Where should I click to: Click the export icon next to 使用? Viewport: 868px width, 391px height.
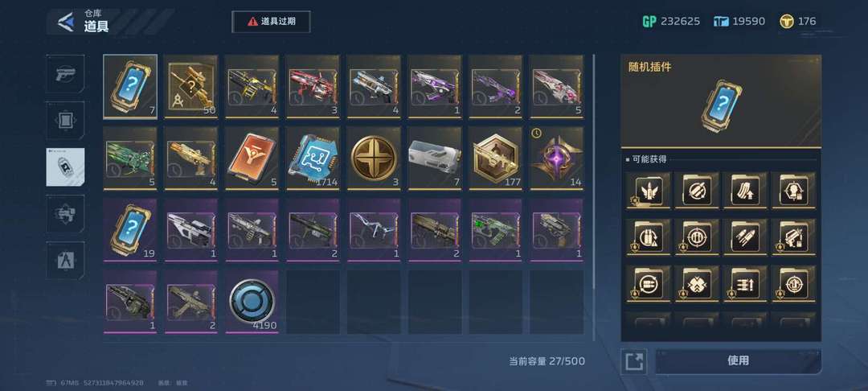(x=634, y=362)
